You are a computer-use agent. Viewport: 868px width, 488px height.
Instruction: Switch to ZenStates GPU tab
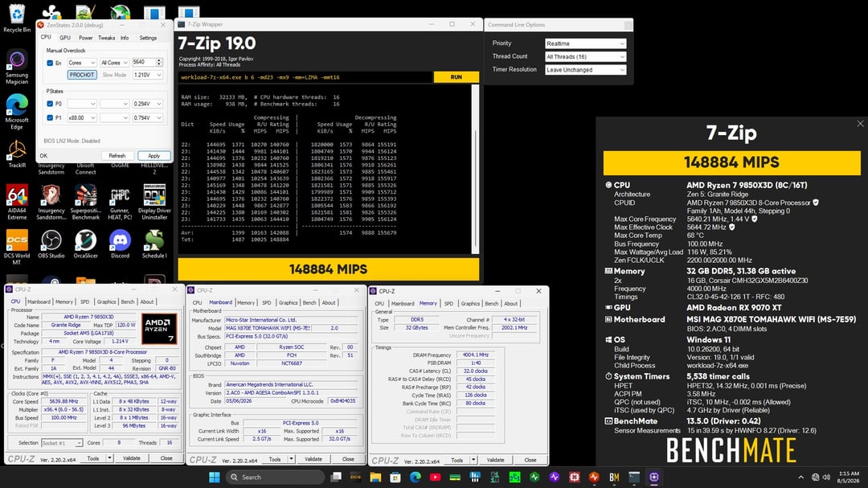[x=65, y=38]
